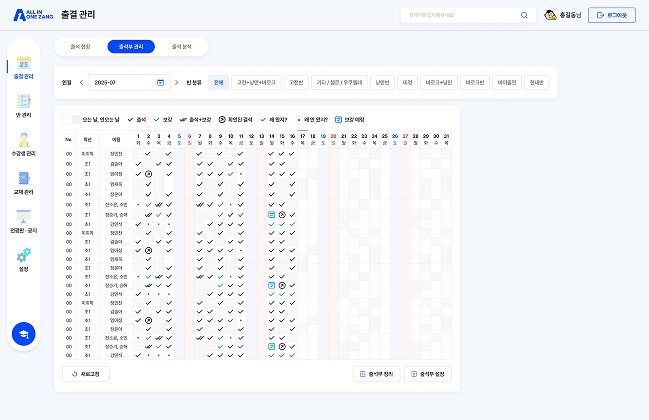Select the highlighted blue 출석부 관리 tab
This screenshot has height=420, width=649.
tap(131, 47)
